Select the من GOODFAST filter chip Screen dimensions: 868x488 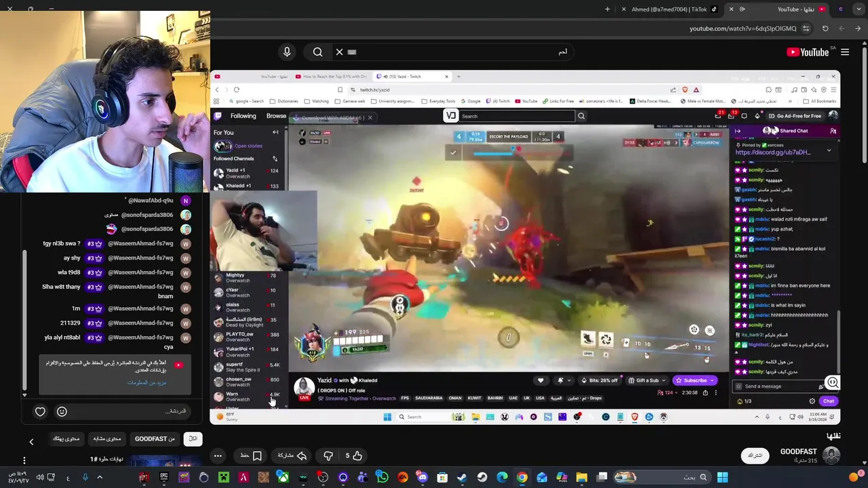(x=155, y=439)
